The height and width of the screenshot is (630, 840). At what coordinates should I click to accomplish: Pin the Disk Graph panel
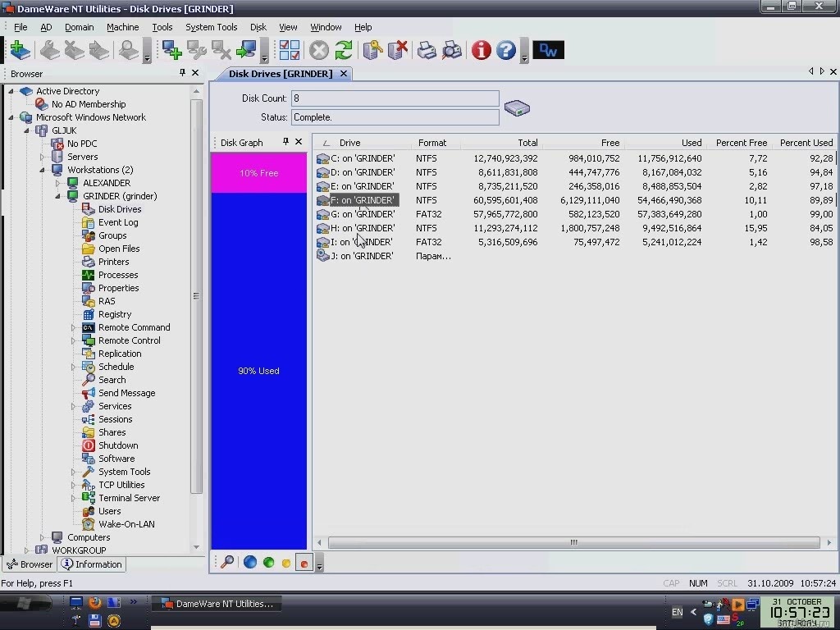pos(285,142)
